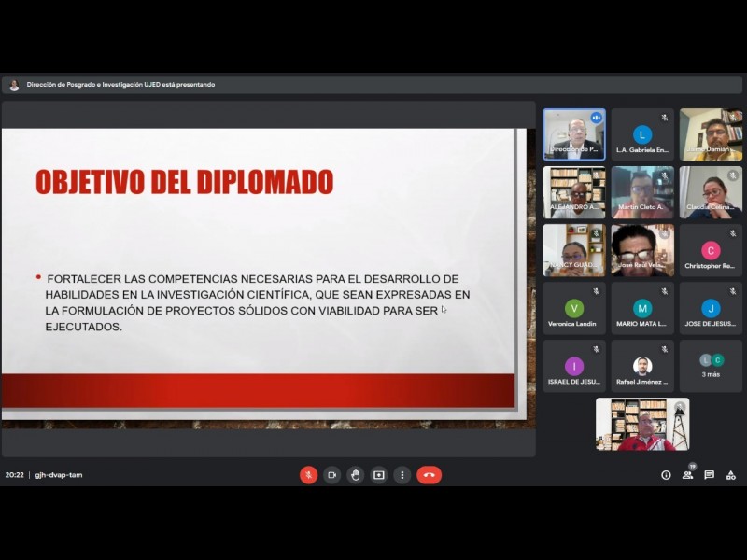
Task: Click the MARIO MATA participant tile
Action: tap(642, 309)
